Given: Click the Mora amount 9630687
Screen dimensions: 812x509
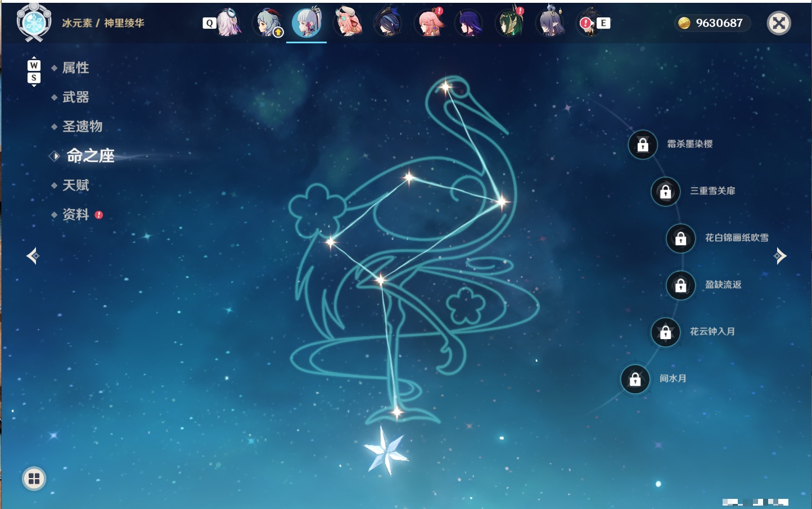Looking at the screenshot, I should point(719,23).
